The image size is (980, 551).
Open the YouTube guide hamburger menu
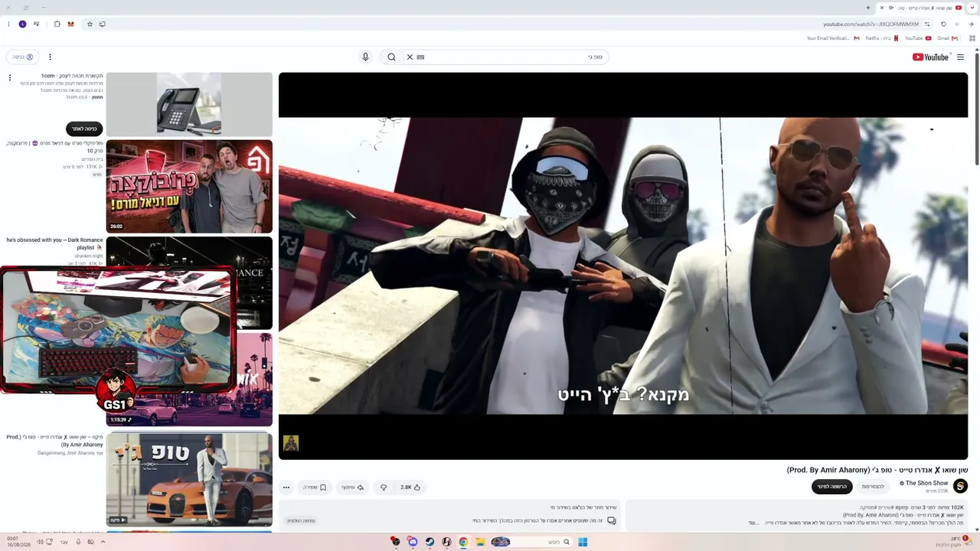coord(960,57)
